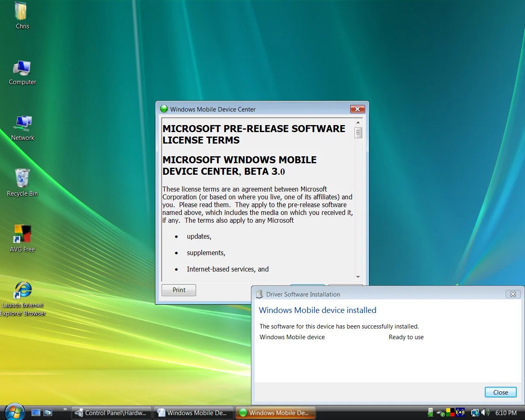The width and height of the screenshot is (525, 420).
Task: Activate the middle Windows Mobile De... taskbar button
Action: [194, 413]
